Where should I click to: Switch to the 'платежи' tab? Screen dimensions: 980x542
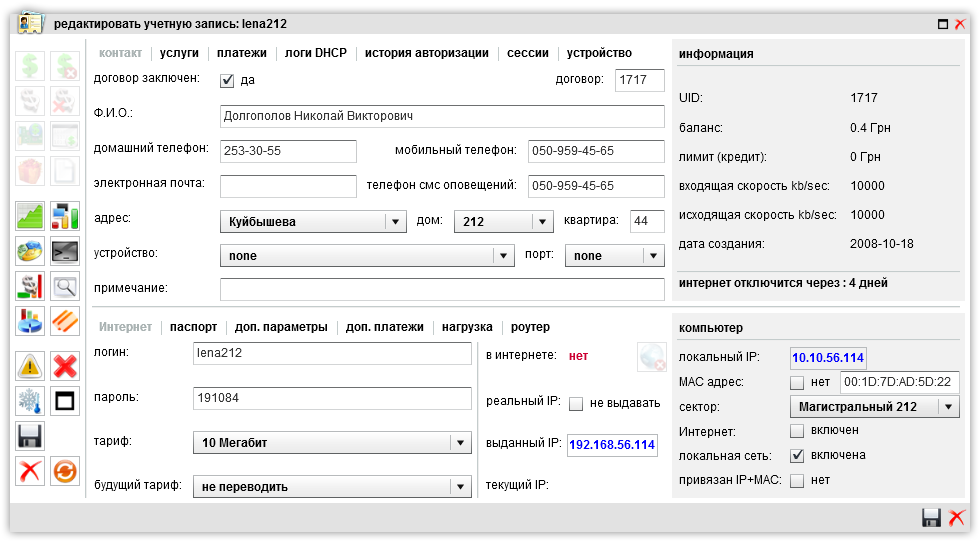click(x=242, y=53)
